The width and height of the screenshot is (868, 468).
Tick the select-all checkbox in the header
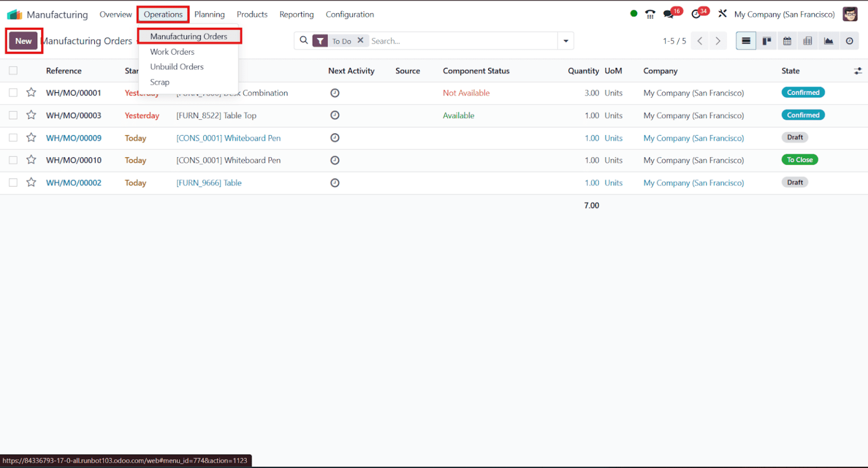point(13,70)
